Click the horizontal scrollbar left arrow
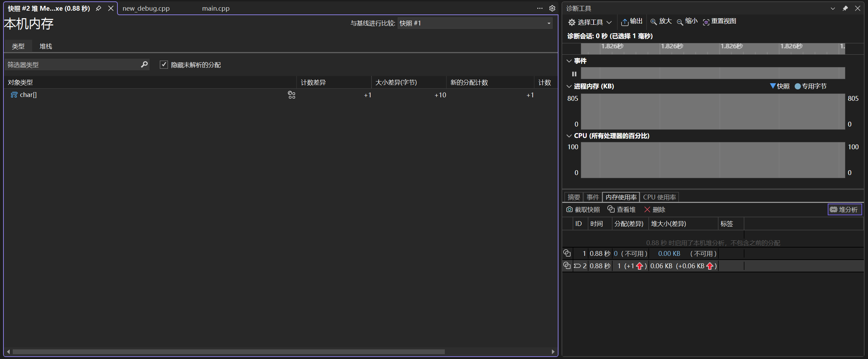The image size is (868, 359). pos(8,351)
